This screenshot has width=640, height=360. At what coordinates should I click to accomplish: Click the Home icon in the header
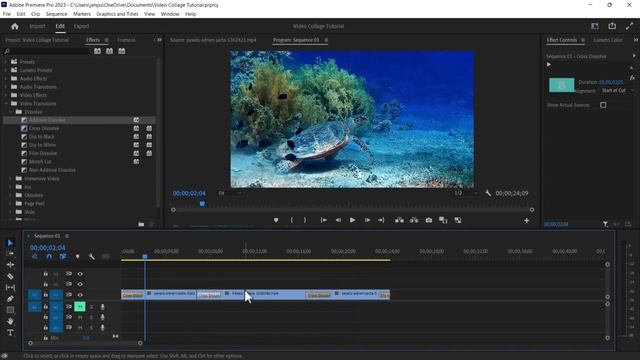[15, 26]
